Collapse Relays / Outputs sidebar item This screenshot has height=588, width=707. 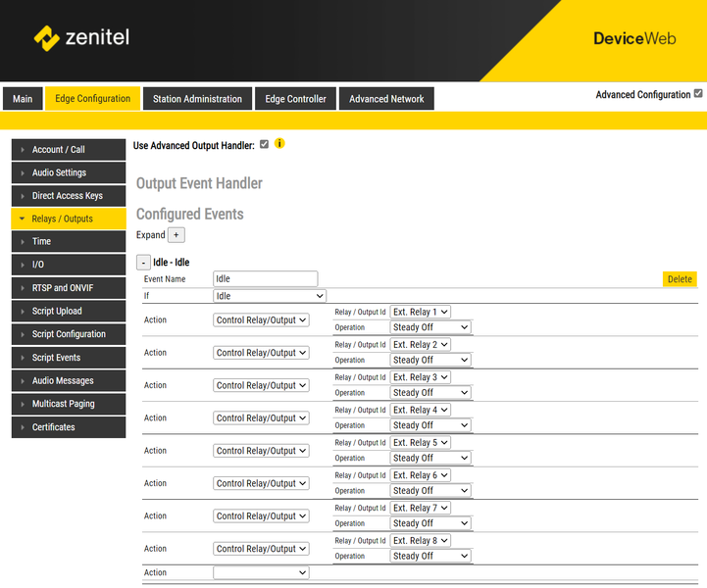(x=69, y=219)
